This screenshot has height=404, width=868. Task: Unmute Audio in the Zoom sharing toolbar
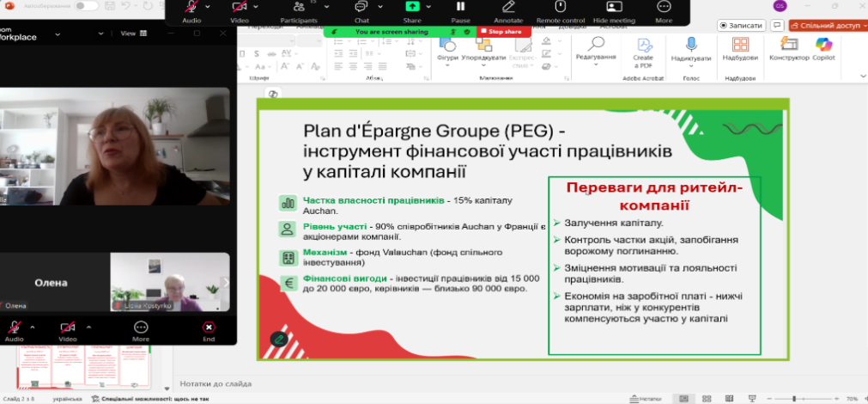click(x=191, y=12)
